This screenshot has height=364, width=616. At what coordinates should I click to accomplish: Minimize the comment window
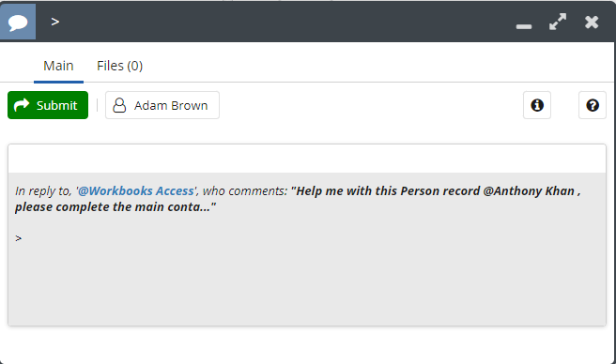pos(524,26)
